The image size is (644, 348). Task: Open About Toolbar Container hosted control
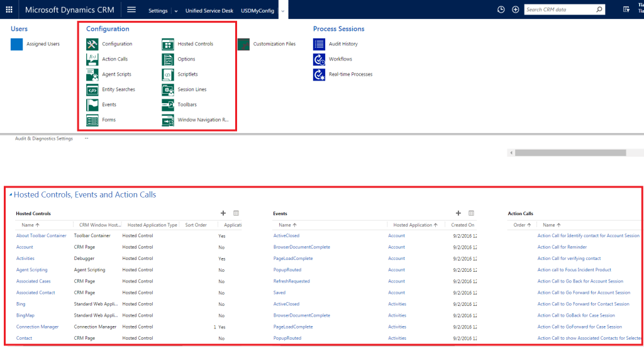point(41,236)
